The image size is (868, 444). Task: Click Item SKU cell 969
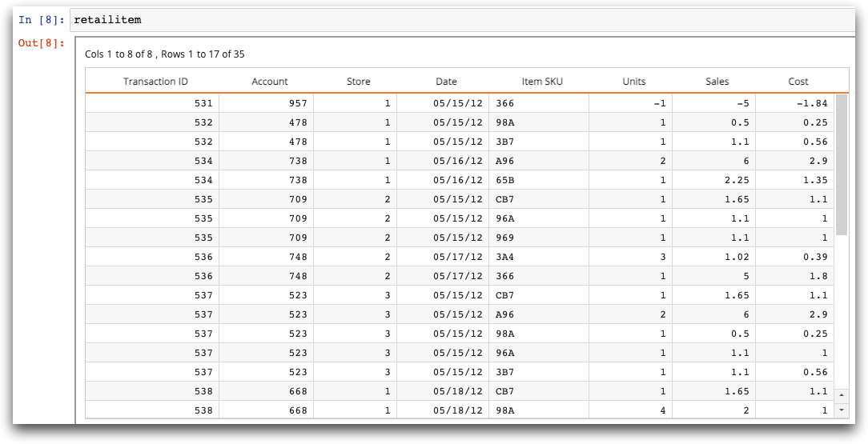(539, 238)
